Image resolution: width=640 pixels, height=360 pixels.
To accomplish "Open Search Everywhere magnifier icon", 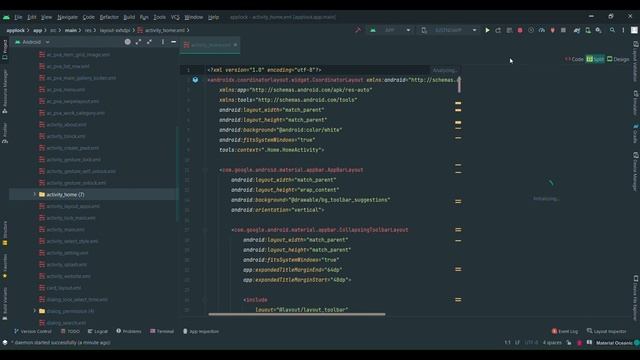I will click(612, 30).
